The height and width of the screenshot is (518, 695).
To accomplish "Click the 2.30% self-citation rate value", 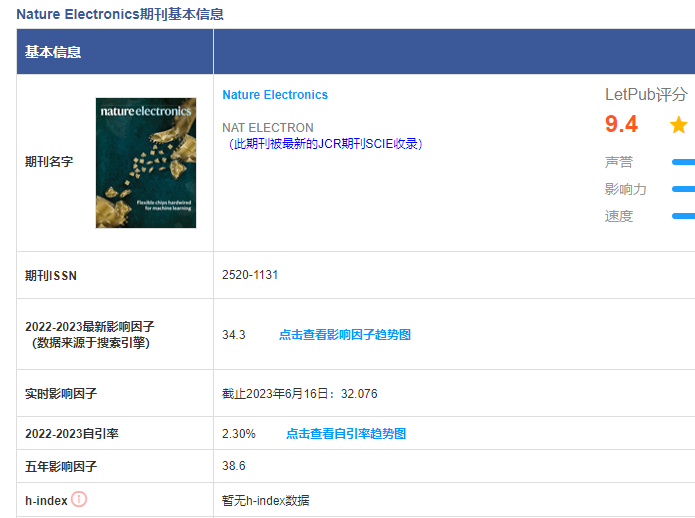I will (239, 434).
